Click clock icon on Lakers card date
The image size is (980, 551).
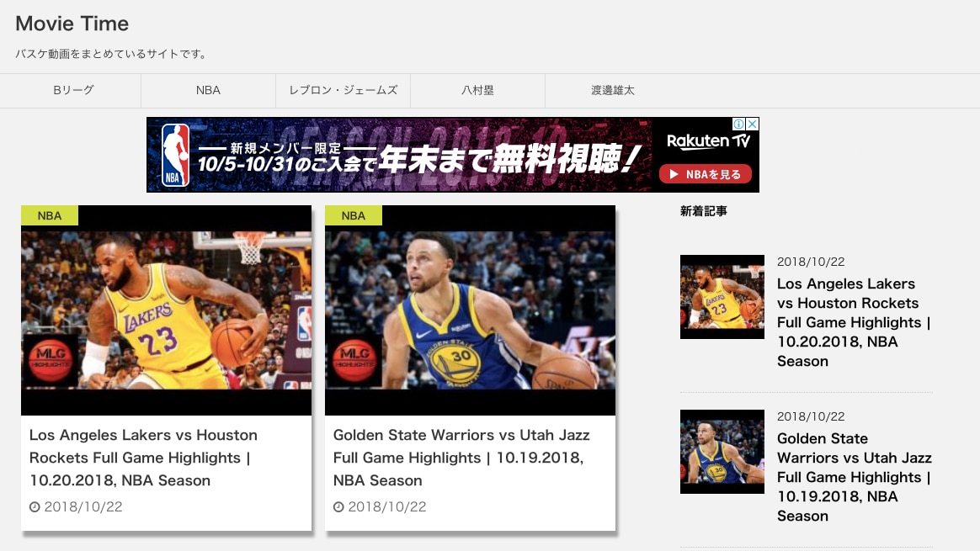pos(35,507)
